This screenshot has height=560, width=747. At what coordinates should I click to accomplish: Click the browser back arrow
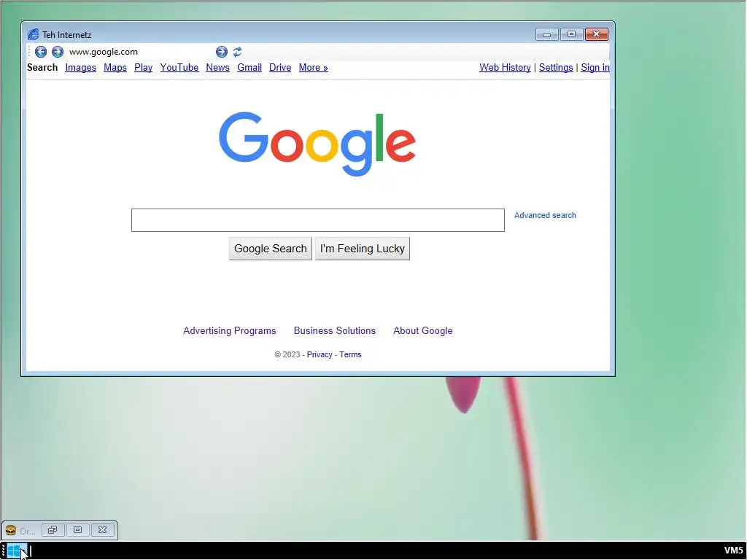point(41,52)
